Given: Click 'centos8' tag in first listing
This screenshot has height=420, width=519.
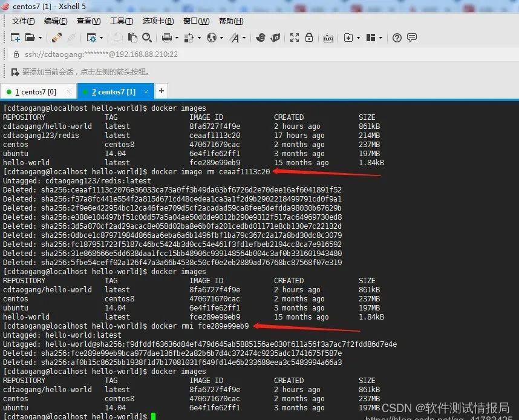Looking at the screenshot, I should click(120, 145).
